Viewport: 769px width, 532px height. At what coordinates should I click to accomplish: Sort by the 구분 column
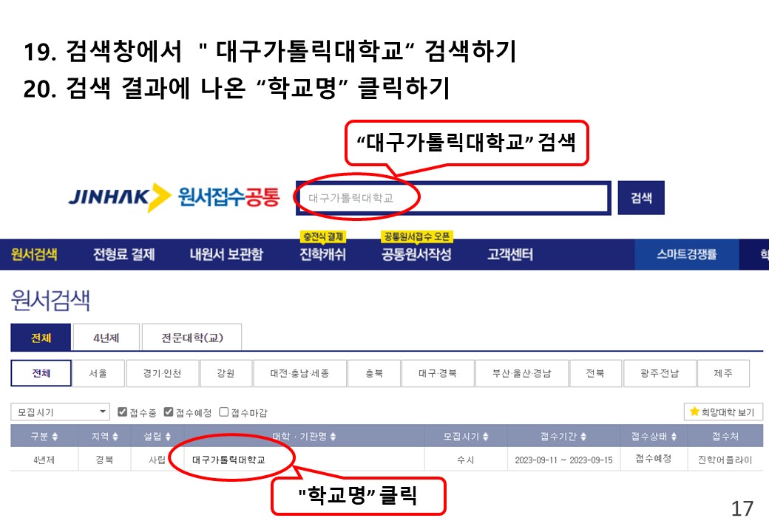44,436
